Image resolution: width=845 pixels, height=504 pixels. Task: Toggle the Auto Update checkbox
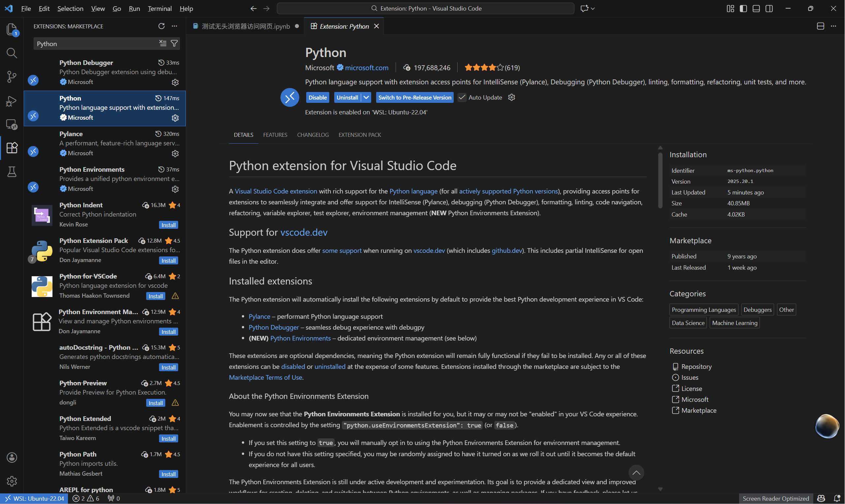pos(462,98)
